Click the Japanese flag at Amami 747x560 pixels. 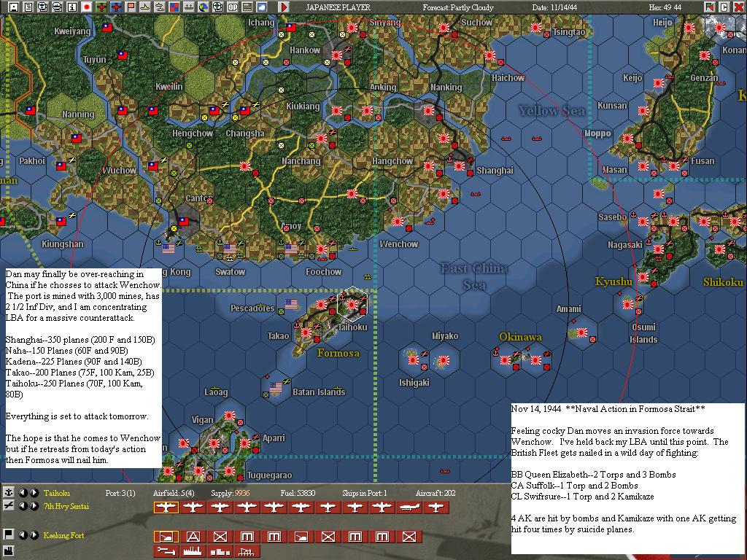[x=581, y=332]
